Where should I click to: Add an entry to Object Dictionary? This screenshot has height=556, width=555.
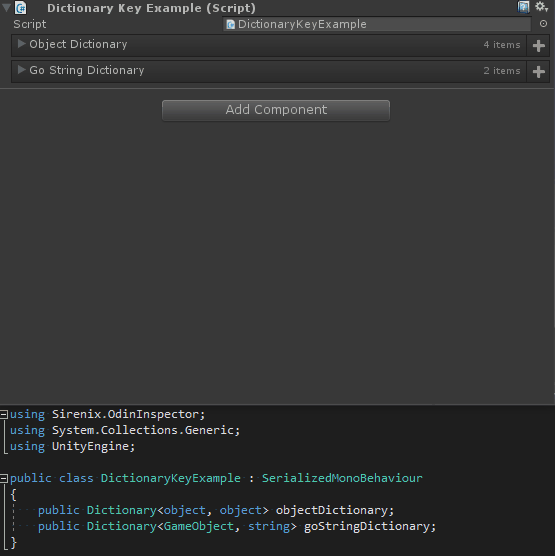(x=538, y=45)
